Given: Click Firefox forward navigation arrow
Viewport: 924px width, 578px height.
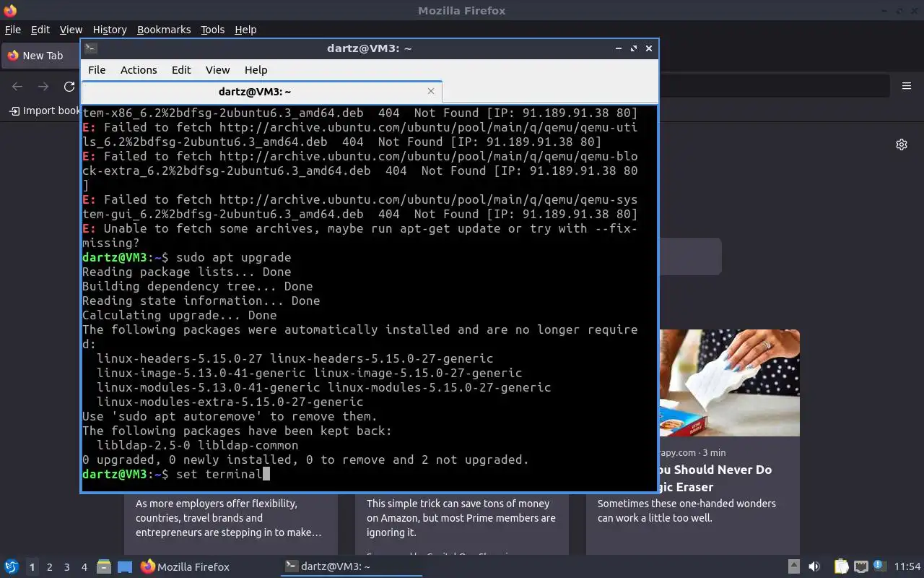Looking at the screenshot, I should coord(43,86).
